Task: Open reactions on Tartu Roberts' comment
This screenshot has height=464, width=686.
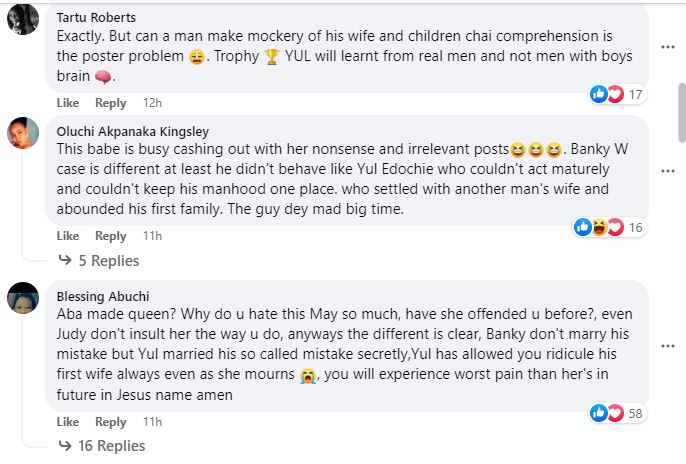Action: pyautogui.click(x=618, y=94)
